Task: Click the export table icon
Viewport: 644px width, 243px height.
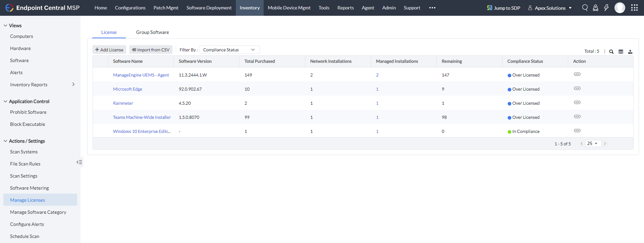Action: [x=630, y=52]
